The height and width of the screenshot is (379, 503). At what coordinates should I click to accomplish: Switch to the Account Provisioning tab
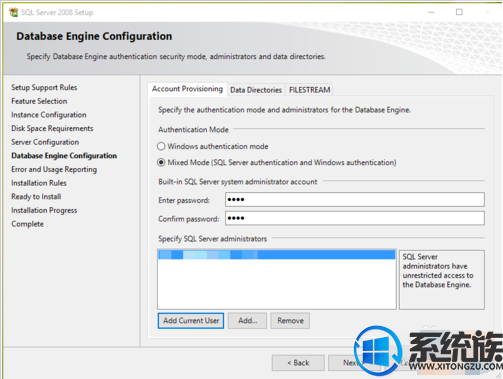click(x=187, y=89)
